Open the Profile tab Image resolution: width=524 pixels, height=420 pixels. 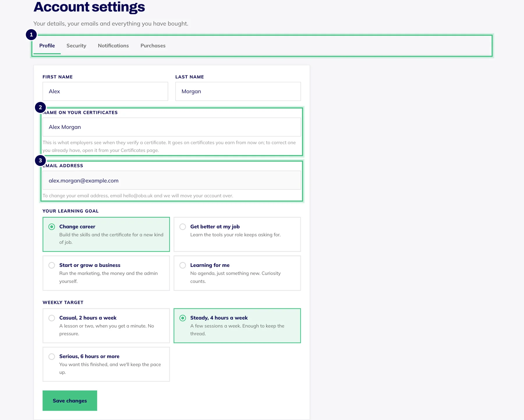click(x=47, y=46)
